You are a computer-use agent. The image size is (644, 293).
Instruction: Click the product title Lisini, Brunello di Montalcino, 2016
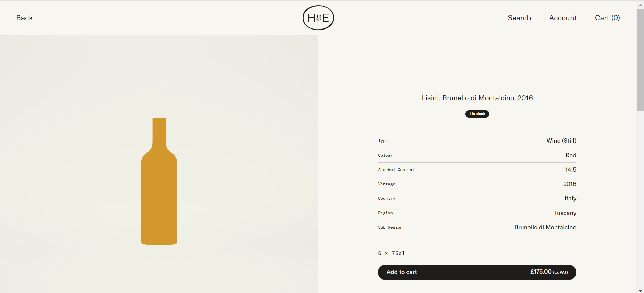pos(477,98)
